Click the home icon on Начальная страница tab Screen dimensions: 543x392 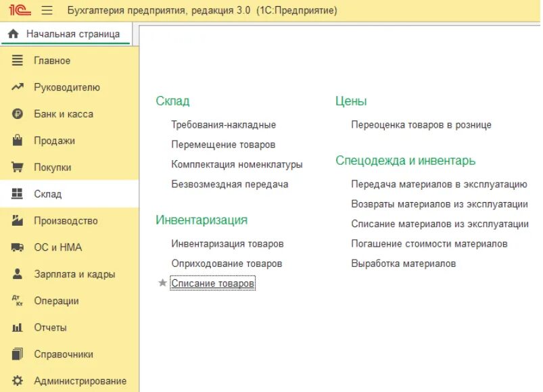[13, 34]
